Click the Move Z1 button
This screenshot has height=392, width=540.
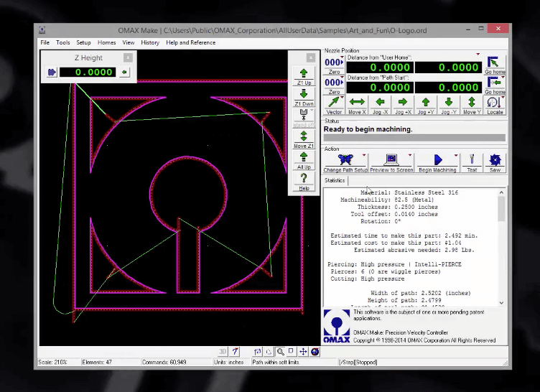pyautogui.click(x=304, y=139)
